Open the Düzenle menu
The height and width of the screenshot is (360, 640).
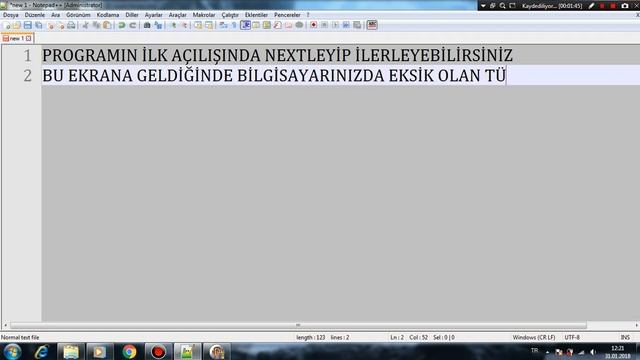35,15
